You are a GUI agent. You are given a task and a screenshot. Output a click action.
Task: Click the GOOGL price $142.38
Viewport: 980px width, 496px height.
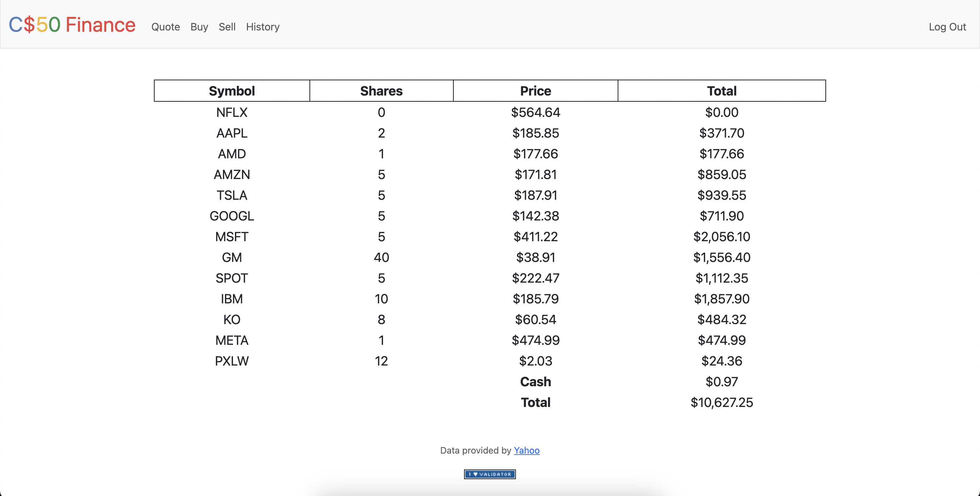[x=535, y=216]
